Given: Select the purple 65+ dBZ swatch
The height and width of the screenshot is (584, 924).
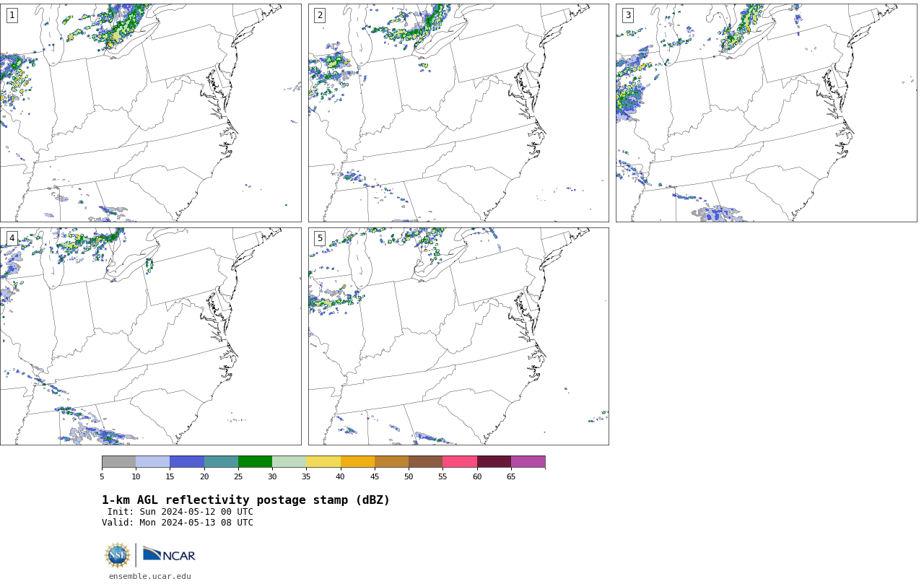Looking at the screenshot, I should click(528, 462).
